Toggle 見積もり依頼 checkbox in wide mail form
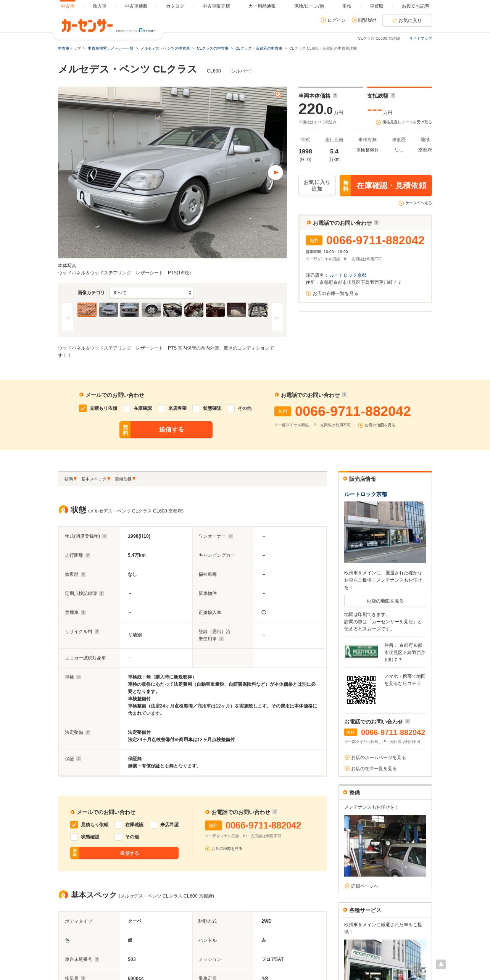This screenshot has height=980, width=490. (x=83, y=408)
